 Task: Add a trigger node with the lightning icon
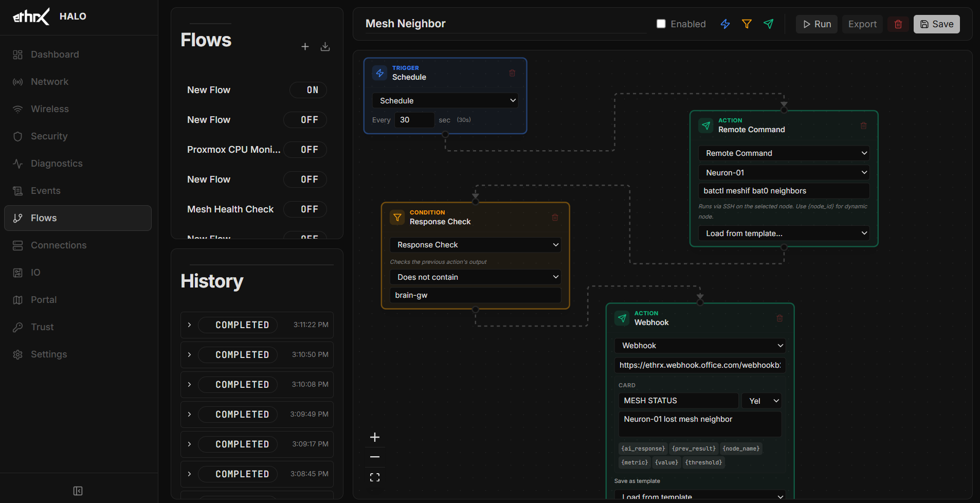pos(725,24)
